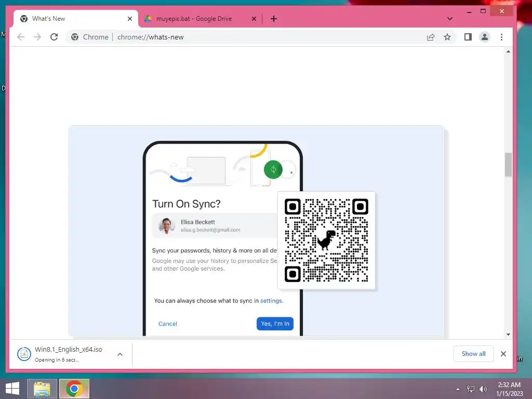
Task: Open a new tab with plus button
Action: pos(274,19)
